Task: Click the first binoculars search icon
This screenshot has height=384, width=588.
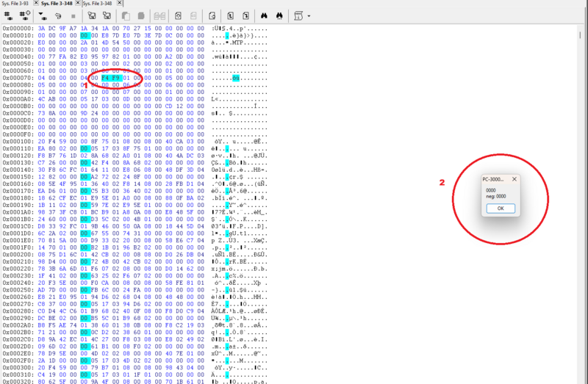Action: 264,15
